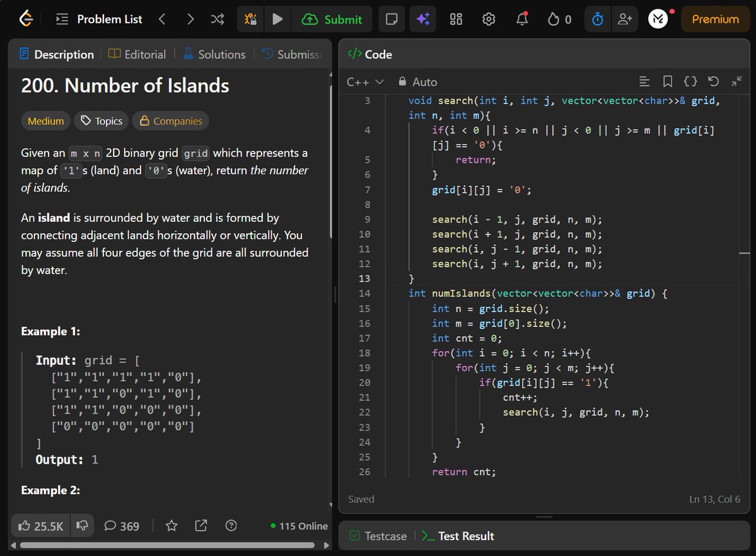Click the description panel vertical scrollbar

(331, 161)
